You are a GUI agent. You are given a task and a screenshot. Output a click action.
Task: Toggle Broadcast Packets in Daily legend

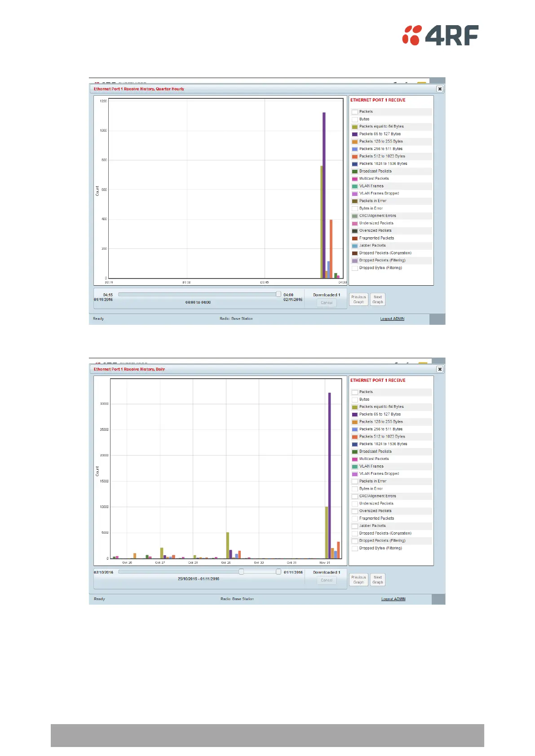(354, 452)
